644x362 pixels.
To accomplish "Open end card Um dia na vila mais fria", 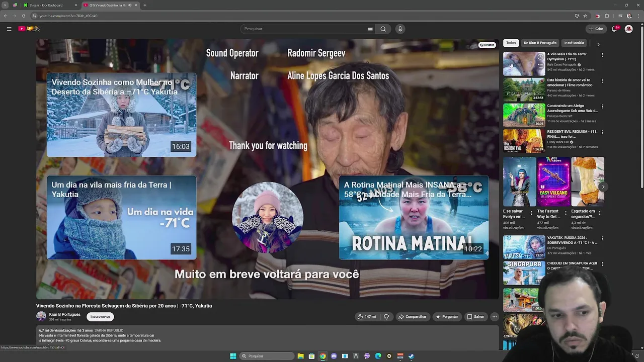I will pos(121,217).
